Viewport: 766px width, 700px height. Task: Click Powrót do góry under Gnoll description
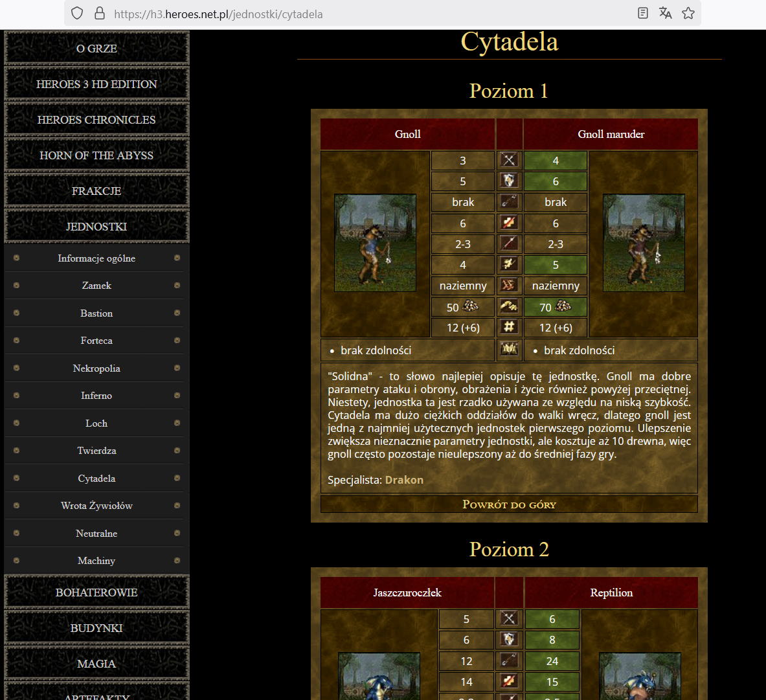click(509, 504)
